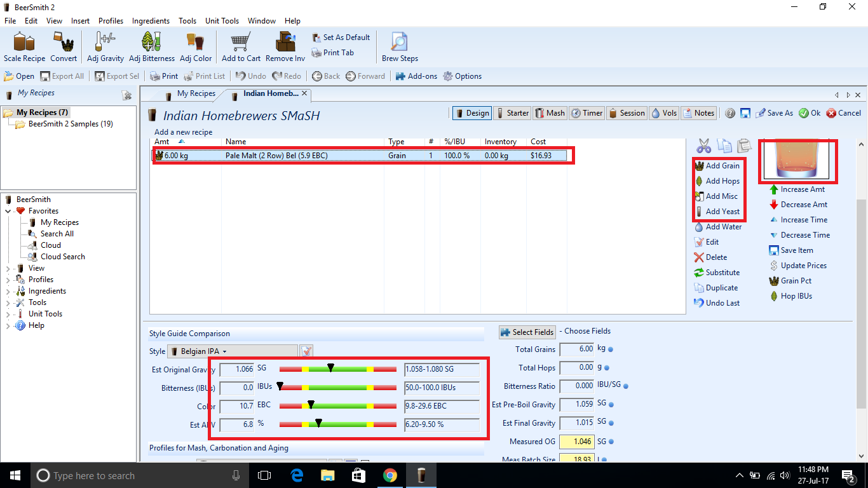The width and height of the screenshot is (868, 488).
Task: Delete the selected ingredient
Action: [710, 257]
